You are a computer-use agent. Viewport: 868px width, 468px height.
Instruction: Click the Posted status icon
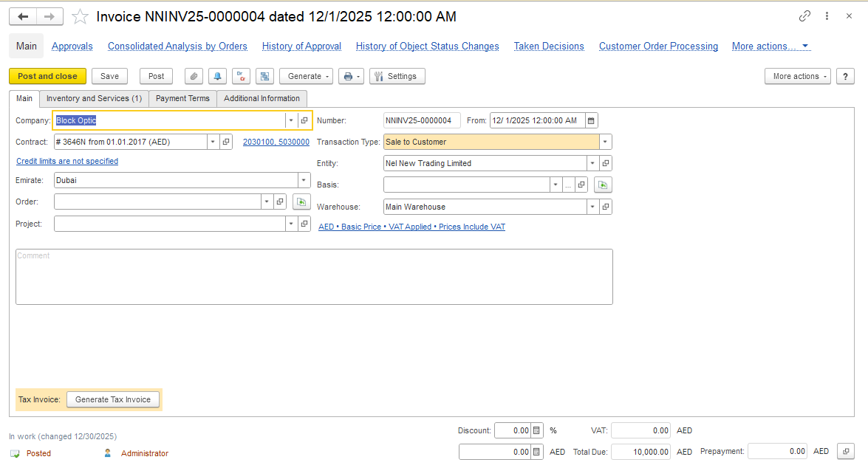[15, 454]
